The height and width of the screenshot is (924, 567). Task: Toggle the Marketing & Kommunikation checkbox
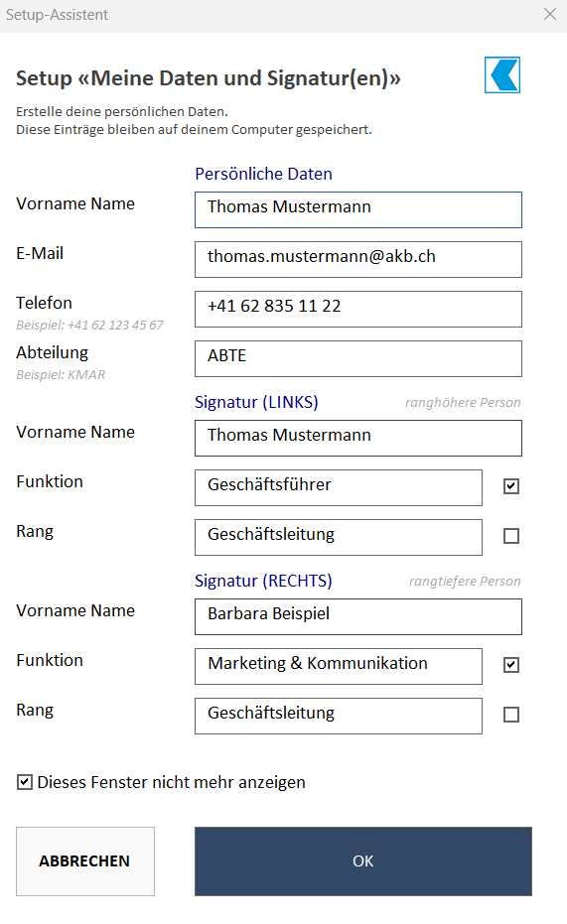click(x=511, y=665)
